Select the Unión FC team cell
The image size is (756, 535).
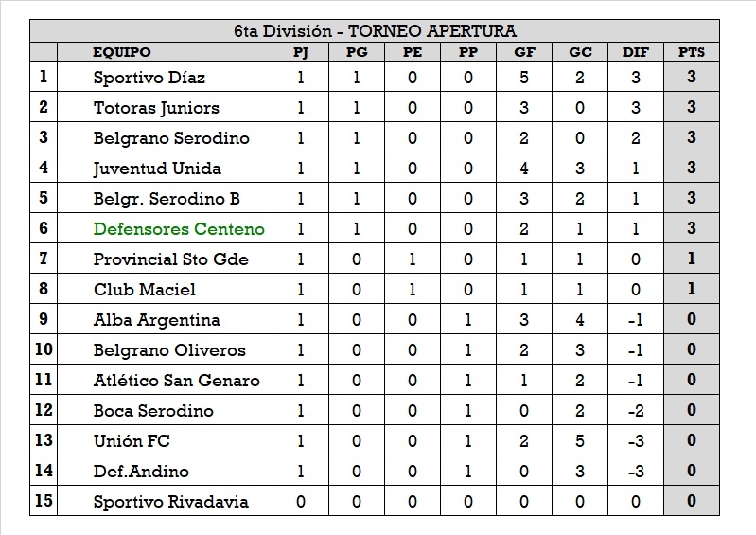[x=132, y=441]
